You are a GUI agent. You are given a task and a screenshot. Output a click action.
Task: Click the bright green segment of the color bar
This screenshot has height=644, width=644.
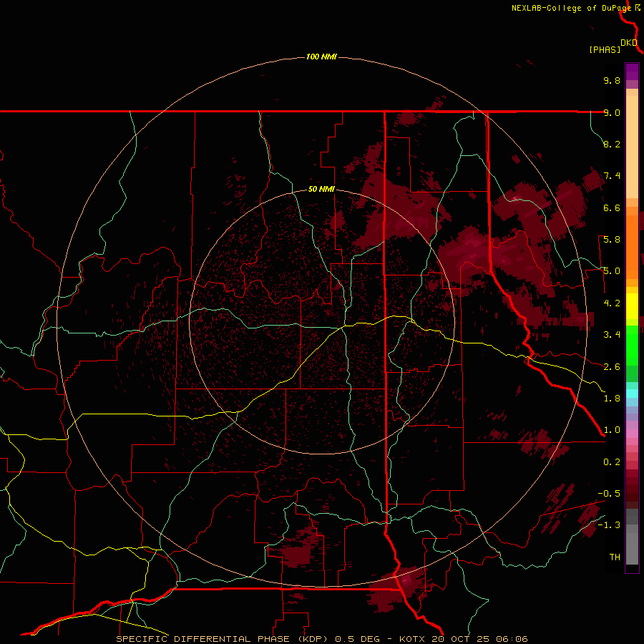[x=632, y=345]
